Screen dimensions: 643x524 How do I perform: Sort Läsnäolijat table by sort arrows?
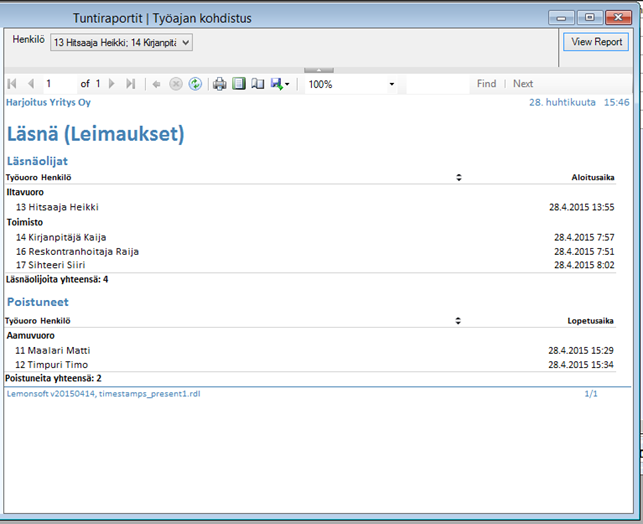pyautogui.click(x=459, y=177)
